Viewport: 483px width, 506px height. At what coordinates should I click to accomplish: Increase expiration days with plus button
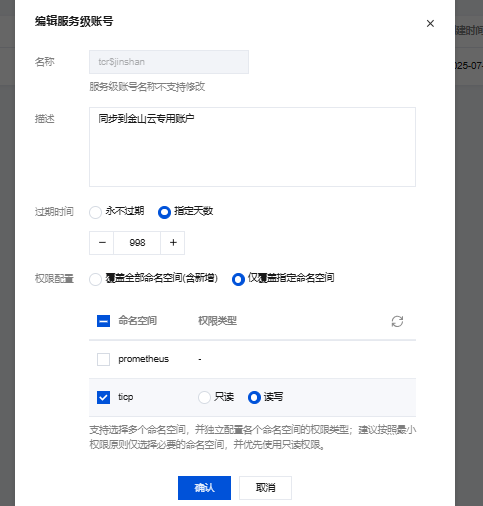(x=173, y=243)
